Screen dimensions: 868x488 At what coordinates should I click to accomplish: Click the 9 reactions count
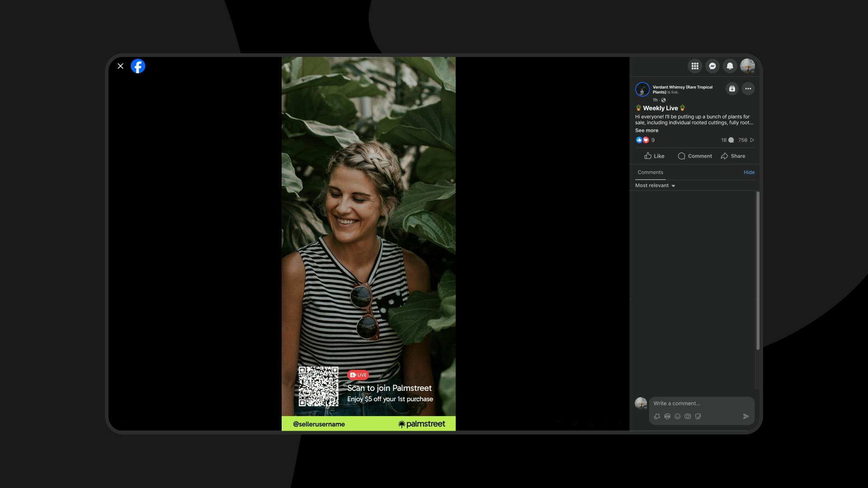[653, 140]
